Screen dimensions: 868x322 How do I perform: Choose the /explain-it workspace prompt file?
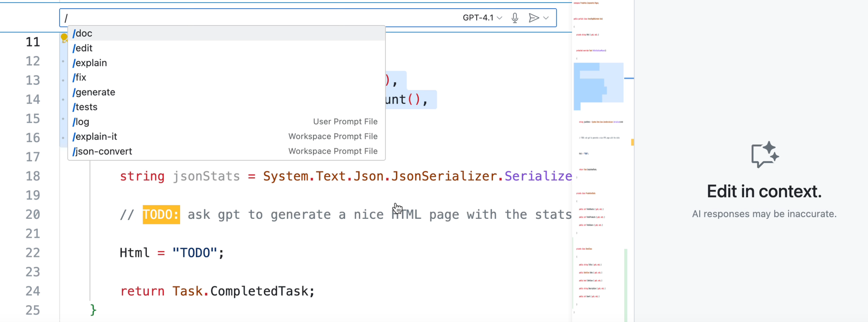click(95, 137)
